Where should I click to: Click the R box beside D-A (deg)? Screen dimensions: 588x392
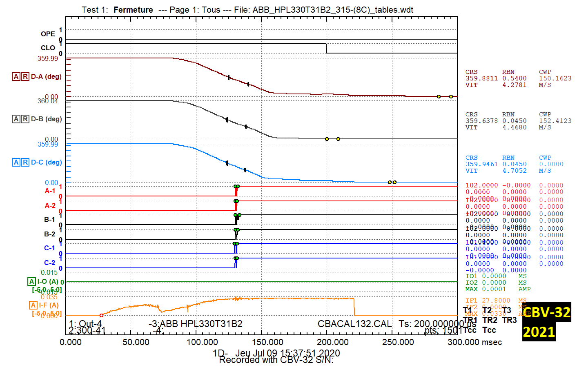click(25, 76)
